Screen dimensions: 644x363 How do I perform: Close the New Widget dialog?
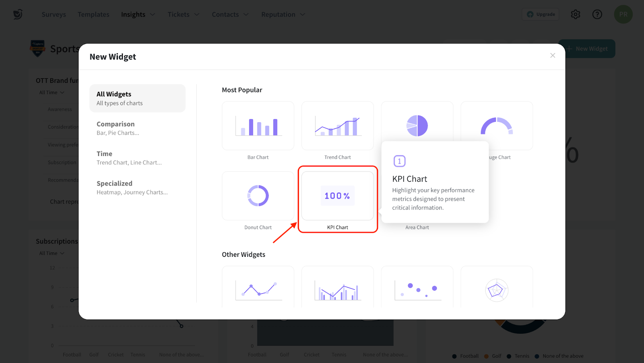pos(553,55)
